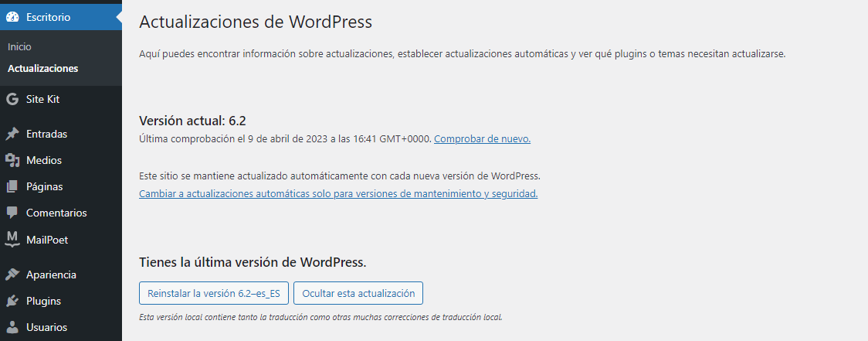Screen dimensions: 868x341
Task: Open the Apariencia menu label
Action: point(51,275)
